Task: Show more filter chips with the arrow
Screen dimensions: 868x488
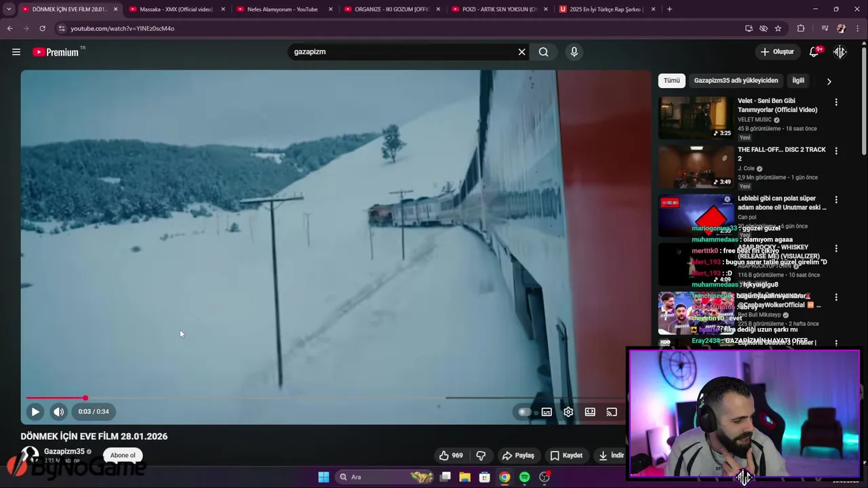Action: pos(829,81)
